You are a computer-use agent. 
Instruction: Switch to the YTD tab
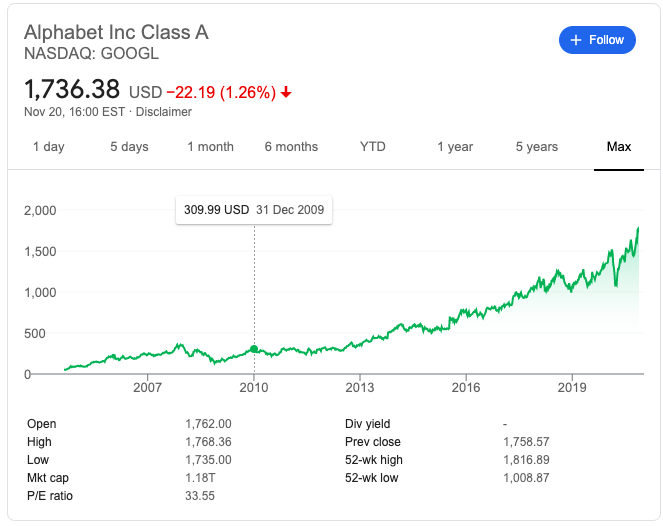[372, 147]
